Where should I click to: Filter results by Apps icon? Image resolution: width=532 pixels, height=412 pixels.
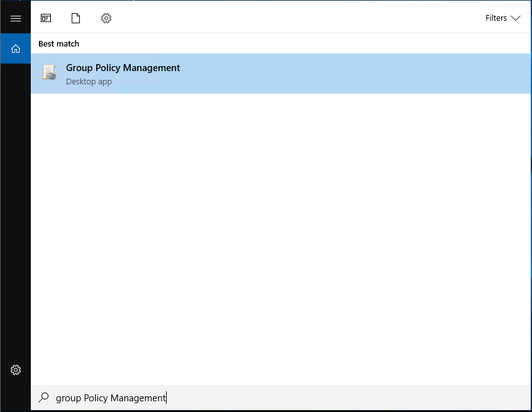(46, 18)
